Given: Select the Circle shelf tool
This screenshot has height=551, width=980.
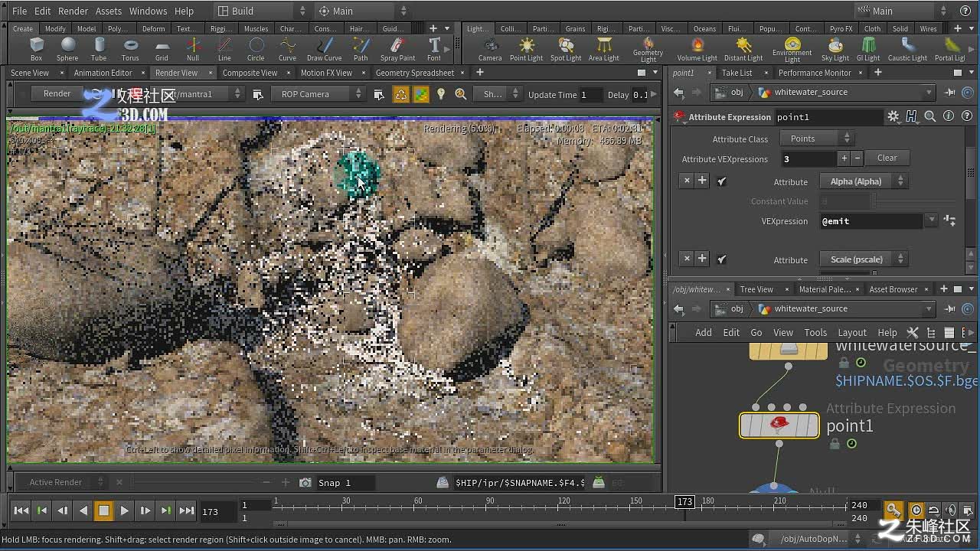Looking at the screenshot, I should 256,49.
